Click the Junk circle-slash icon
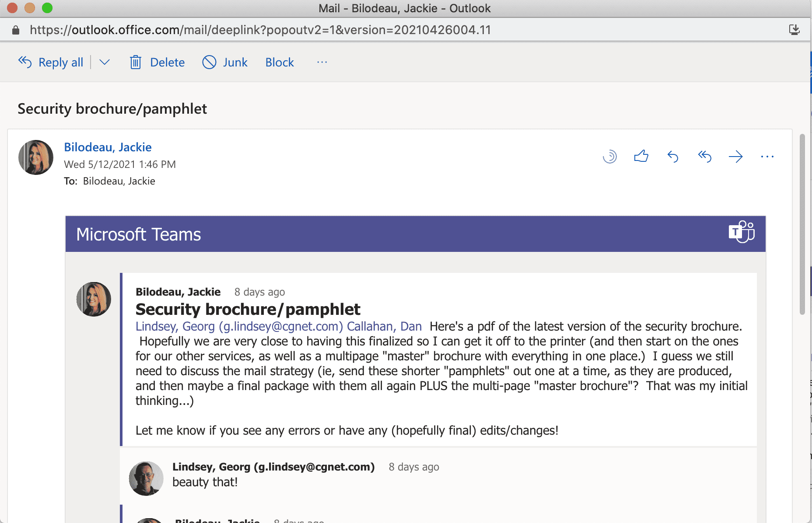 tap(209, 63)
